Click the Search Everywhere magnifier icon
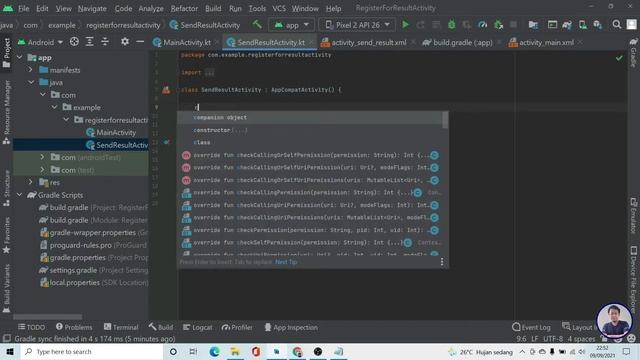640x360 pixels. coord(616,25)
